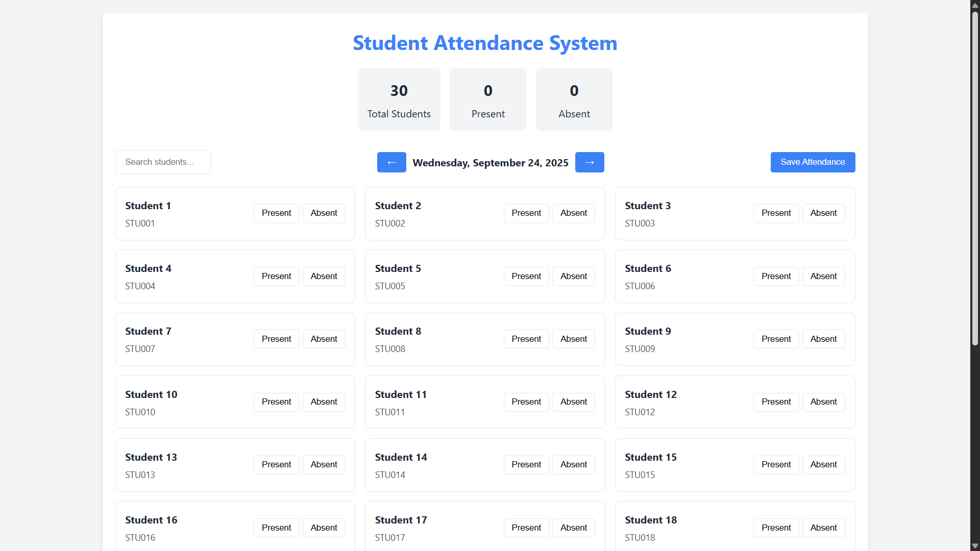Click the Search students input field
This screenshot has width=980, height=551.
pyautogui.click(x=163, y=162)
